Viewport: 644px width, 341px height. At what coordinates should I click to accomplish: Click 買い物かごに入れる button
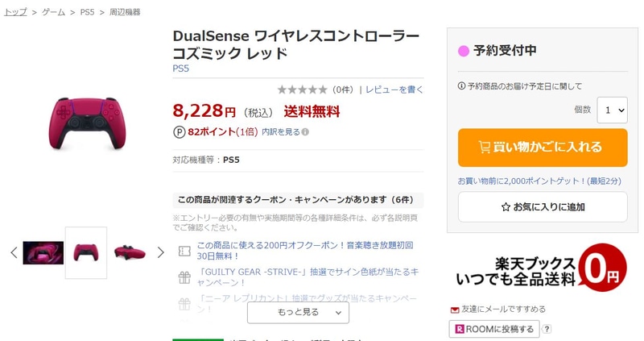(x=542, y=148)
